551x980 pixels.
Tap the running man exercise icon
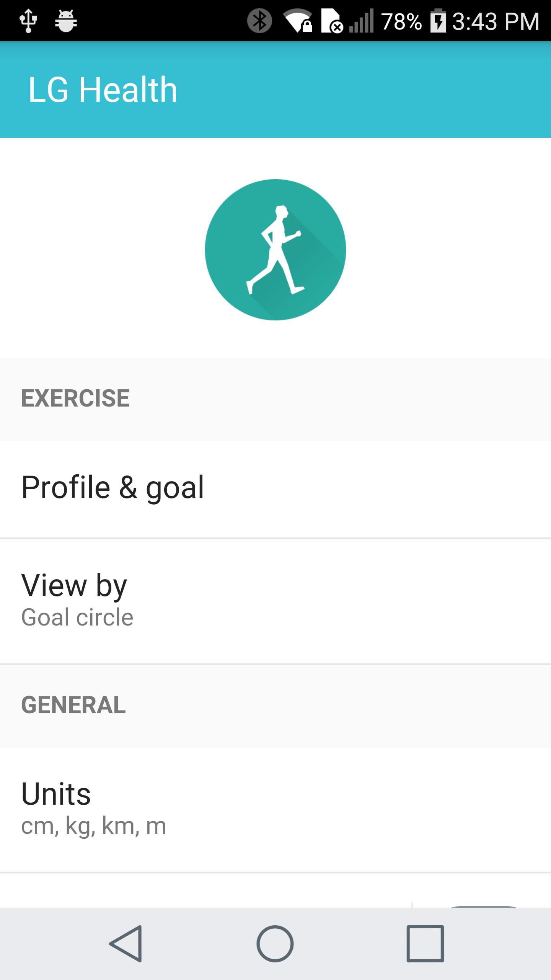point(275,250)
